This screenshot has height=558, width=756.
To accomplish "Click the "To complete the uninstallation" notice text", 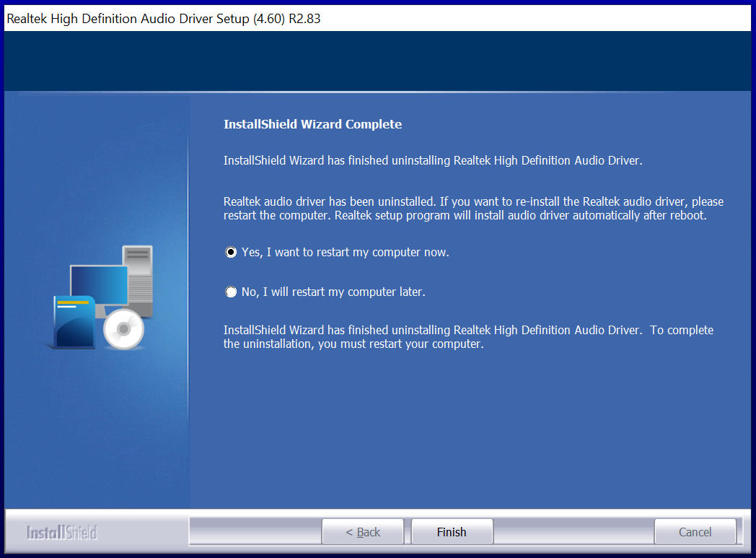I will click(x=468, y=337).
